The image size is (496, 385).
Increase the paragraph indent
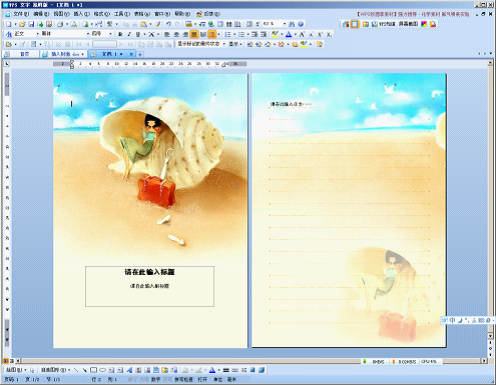[263, 34]
